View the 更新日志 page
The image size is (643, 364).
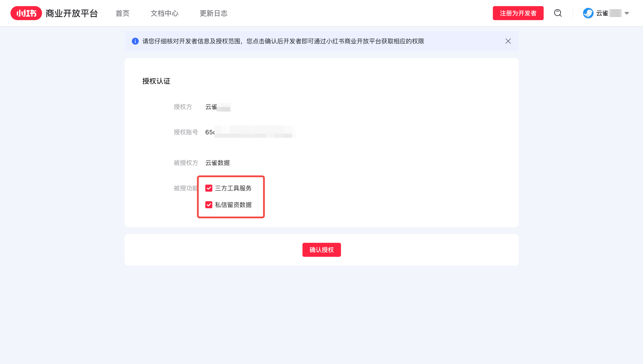point(213,14)
